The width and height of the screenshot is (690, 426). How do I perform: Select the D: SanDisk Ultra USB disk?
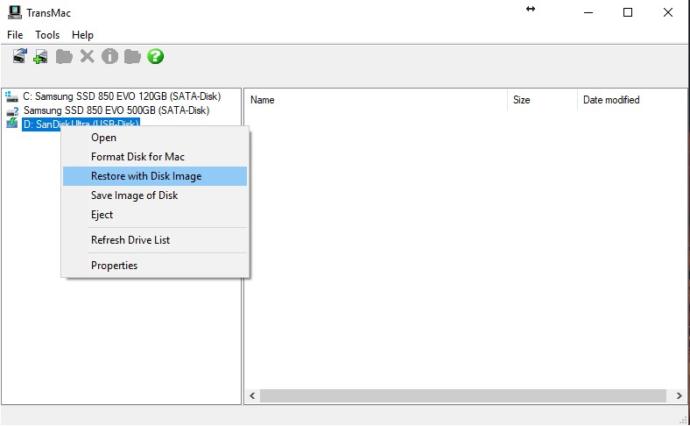[81, 124]
